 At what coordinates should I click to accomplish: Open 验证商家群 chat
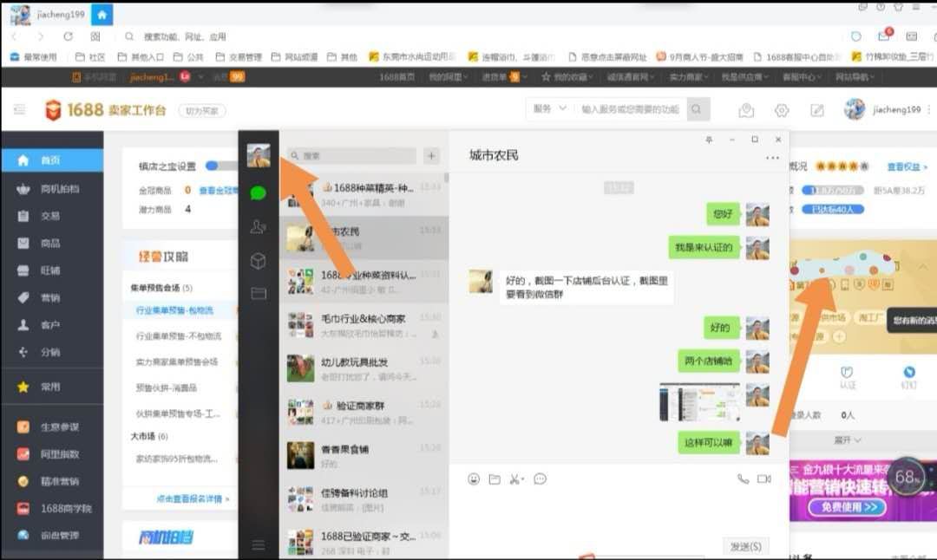click(x=364, y=412)
